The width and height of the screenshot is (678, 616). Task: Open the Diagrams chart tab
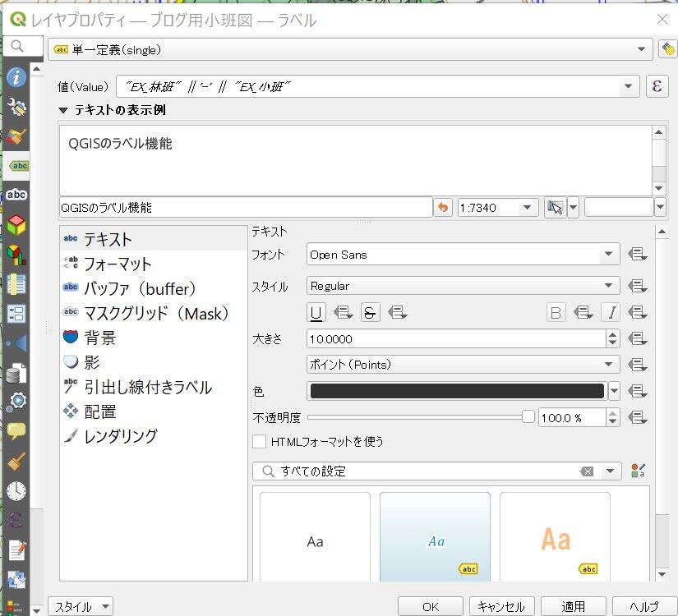click(x=16, y=255)
